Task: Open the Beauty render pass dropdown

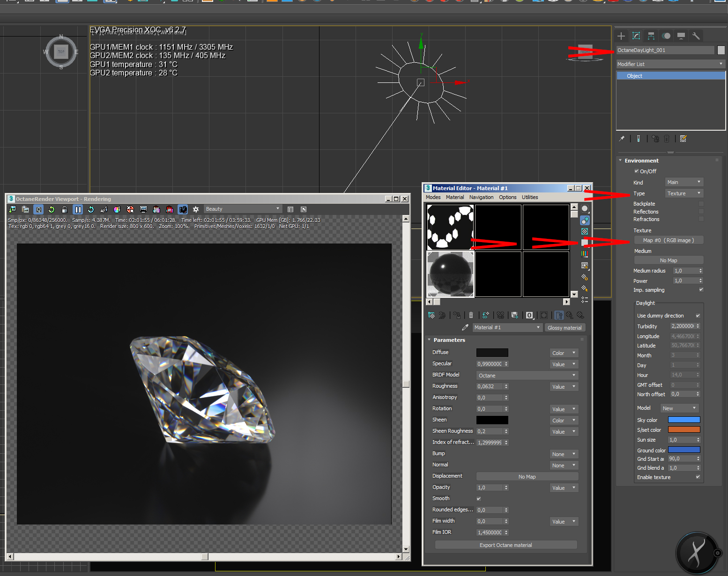Action: coord(243,209)
